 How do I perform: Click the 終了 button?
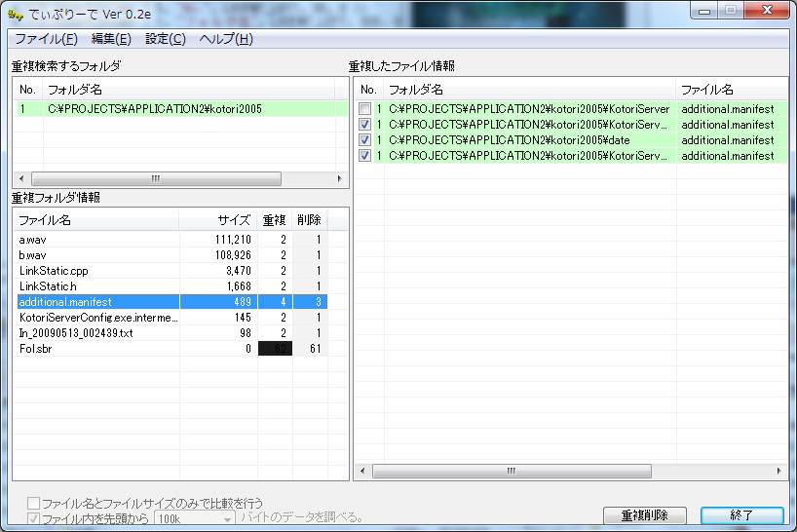(741, 515)
